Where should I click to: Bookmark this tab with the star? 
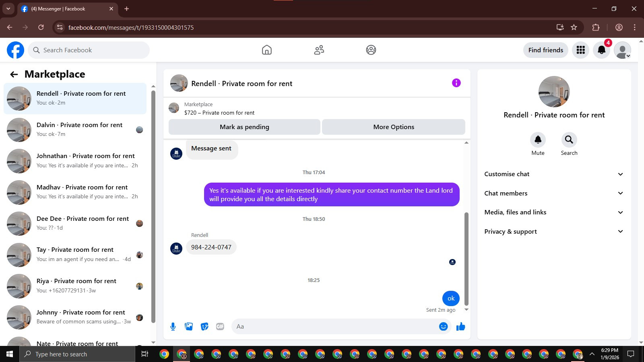(x=574, y=27)
